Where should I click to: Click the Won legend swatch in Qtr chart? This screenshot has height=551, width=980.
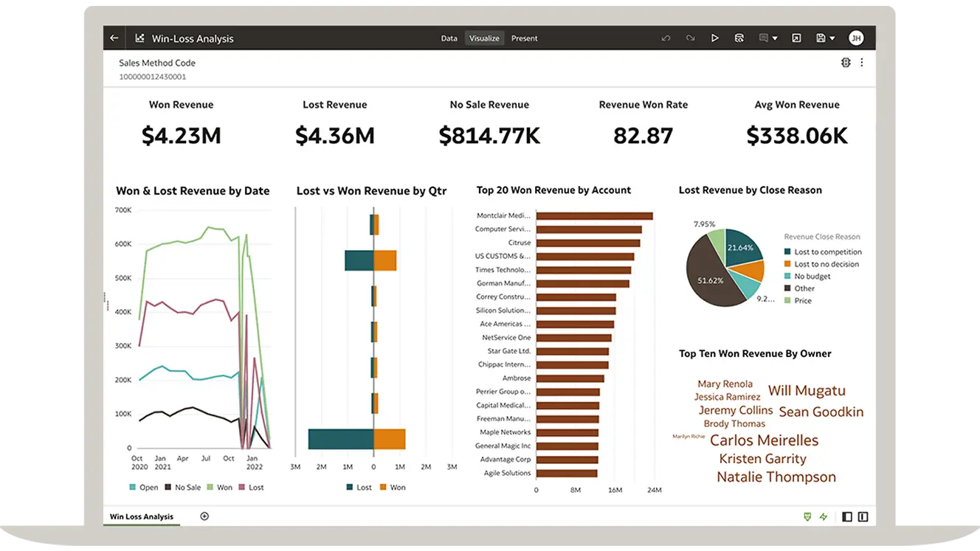pyautogui.click(x=384, y=488)
